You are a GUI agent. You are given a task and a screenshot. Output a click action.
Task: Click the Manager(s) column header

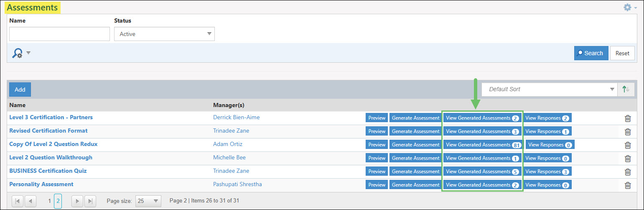point(229,105)
